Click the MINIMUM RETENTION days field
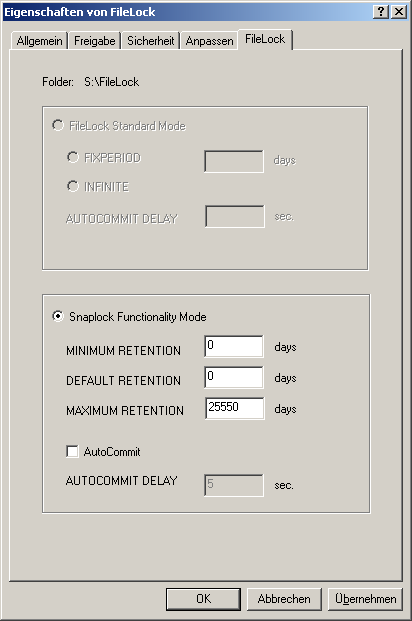This screenshot has width=412, height=621. click(x=234, y=347)
